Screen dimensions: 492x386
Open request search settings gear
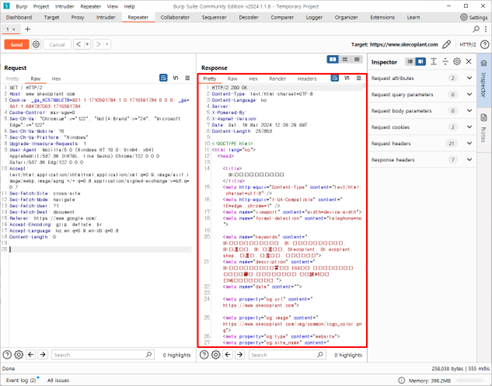pos(19,355)
